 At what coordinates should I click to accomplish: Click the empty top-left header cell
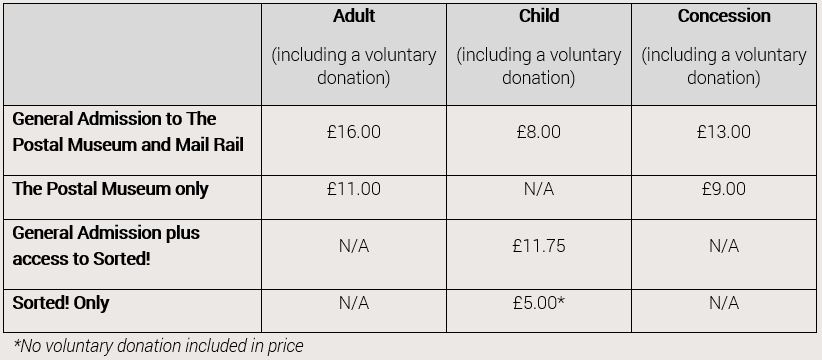(132, 54)
